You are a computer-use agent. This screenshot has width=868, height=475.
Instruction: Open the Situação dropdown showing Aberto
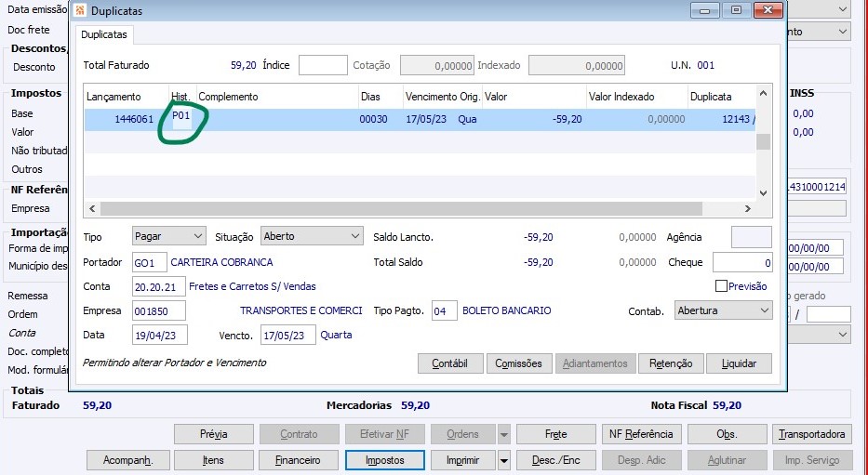tap(312, 236)
